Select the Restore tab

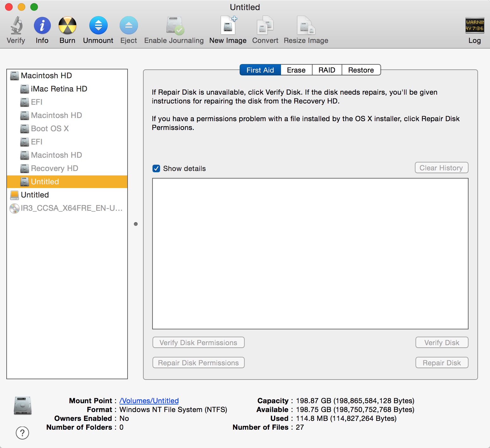pos(361,70)
